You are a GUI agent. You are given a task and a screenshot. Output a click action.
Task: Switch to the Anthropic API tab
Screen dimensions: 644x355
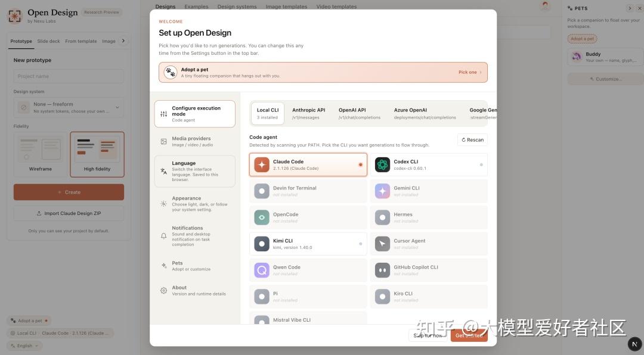308,113
